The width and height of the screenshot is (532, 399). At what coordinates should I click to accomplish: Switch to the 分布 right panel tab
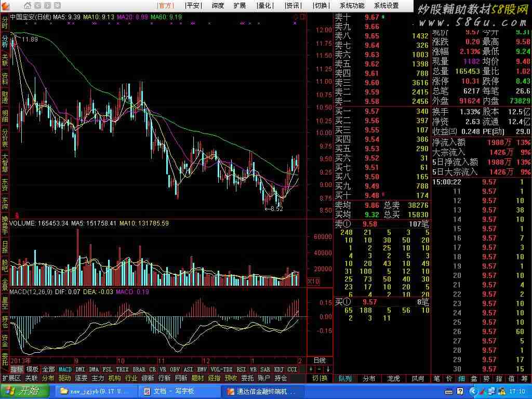point(369,378)
